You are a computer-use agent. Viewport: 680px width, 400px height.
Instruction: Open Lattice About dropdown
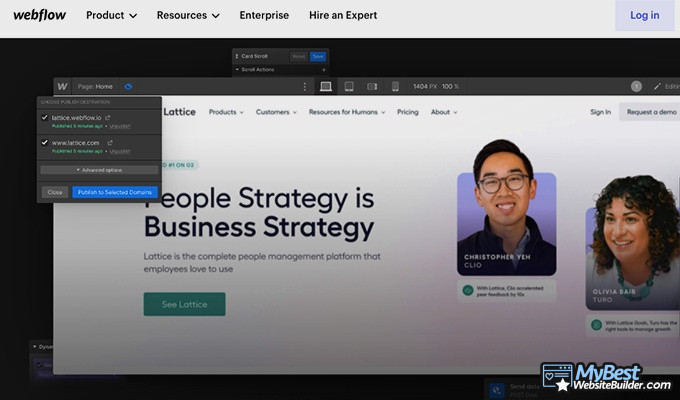(x=444, y=112)
